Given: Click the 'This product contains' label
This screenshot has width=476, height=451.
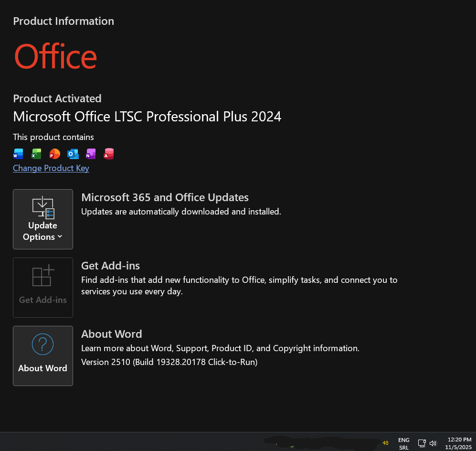Looking at the screenshot, I should [x=53, y=137].
